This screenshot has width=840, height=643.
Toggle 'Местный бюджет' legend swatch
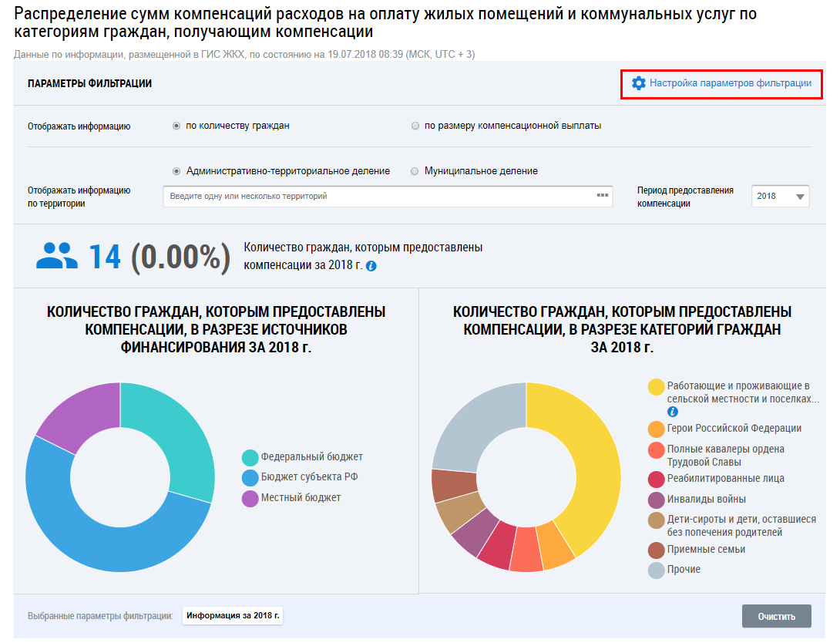pos(250,498)
